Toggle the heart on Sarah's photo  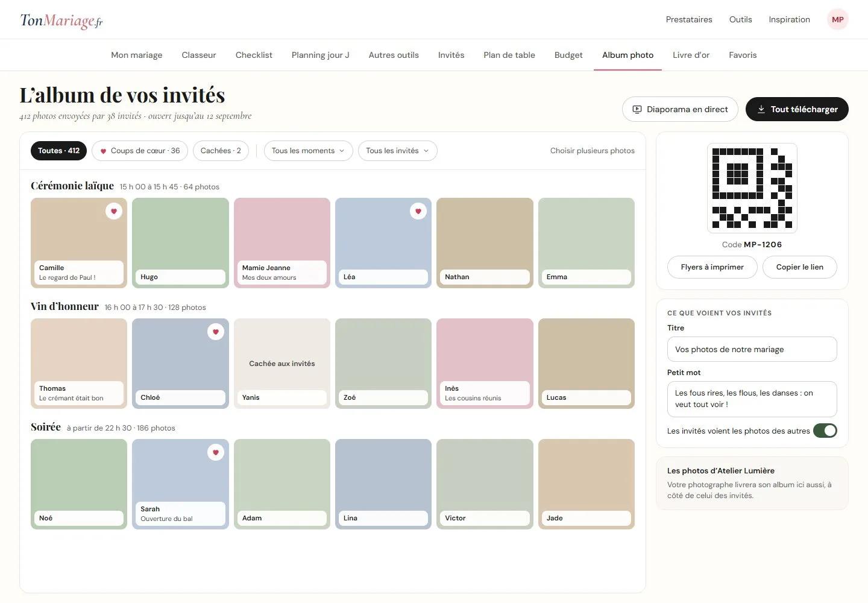click(216, 452)
